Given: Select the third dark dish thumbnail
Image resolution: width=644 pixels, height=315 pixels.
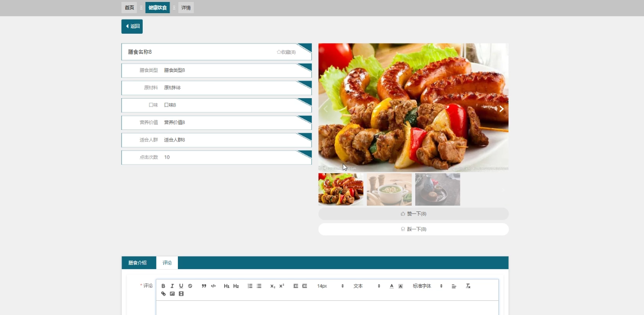Looking at the screenshot, I should click(438, 189).
